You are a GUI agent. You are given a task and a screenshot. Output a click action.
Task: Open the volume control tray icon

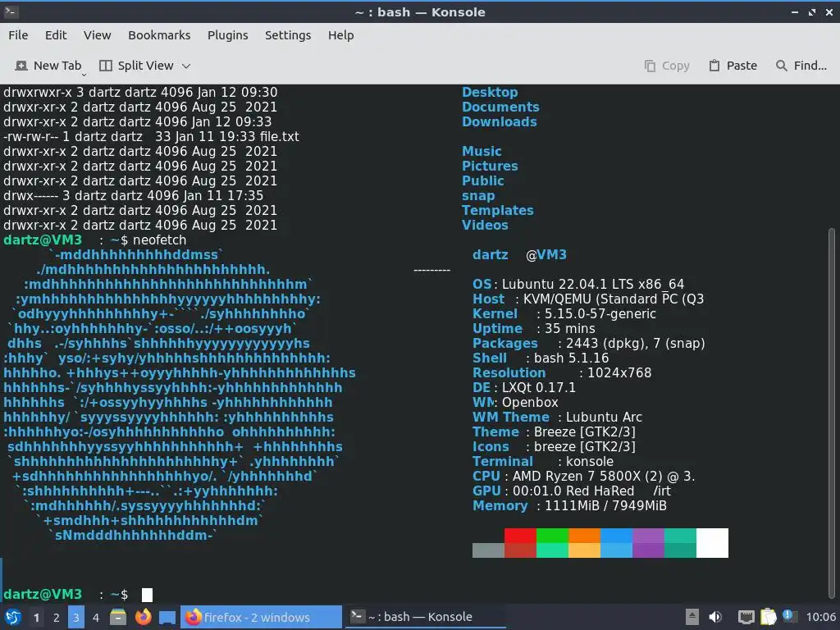(x=715, y=617)
